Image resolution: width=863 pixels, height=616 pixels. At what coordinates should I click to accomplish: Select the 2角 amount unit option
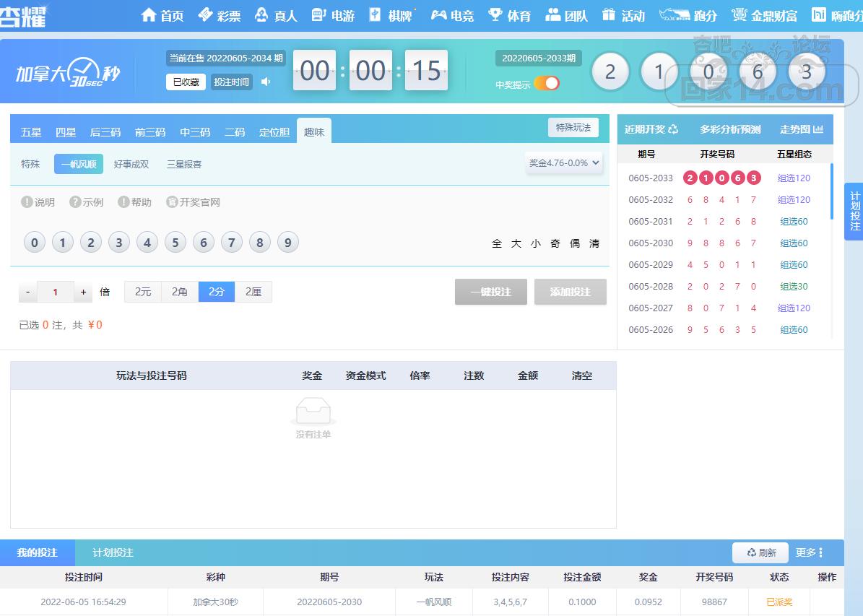click(180, 292)
